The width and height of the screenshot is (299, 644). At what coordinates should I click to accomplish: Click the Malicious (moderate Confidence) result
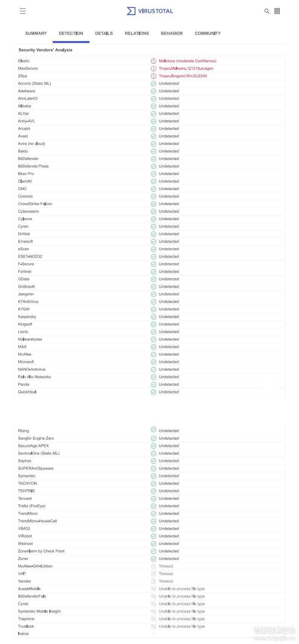188,61
